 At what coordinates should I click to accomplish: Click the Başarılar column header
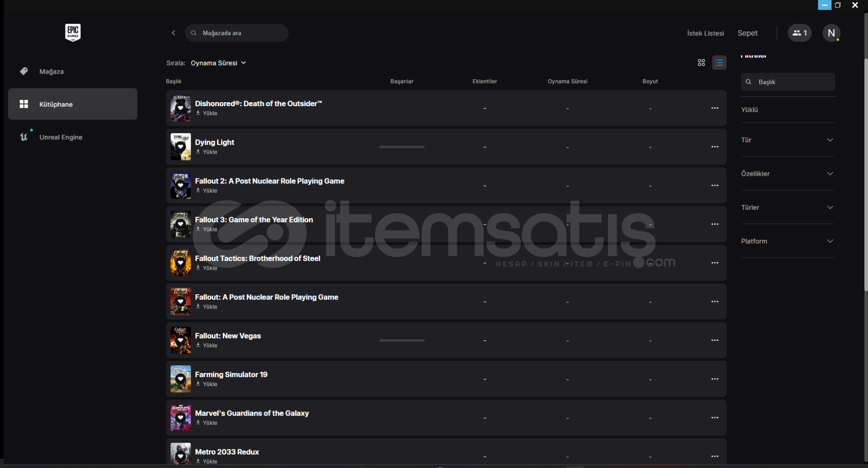click(x=402, y=81)
